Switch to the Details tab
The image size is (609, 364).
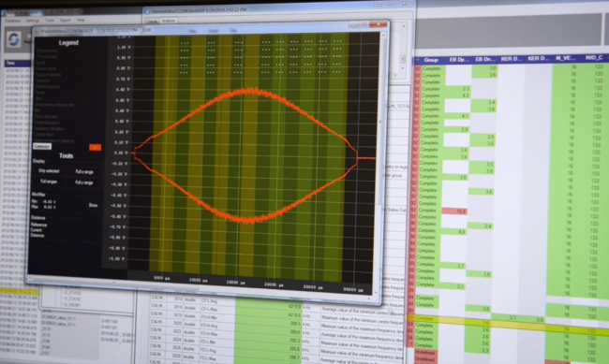[152, 21]
